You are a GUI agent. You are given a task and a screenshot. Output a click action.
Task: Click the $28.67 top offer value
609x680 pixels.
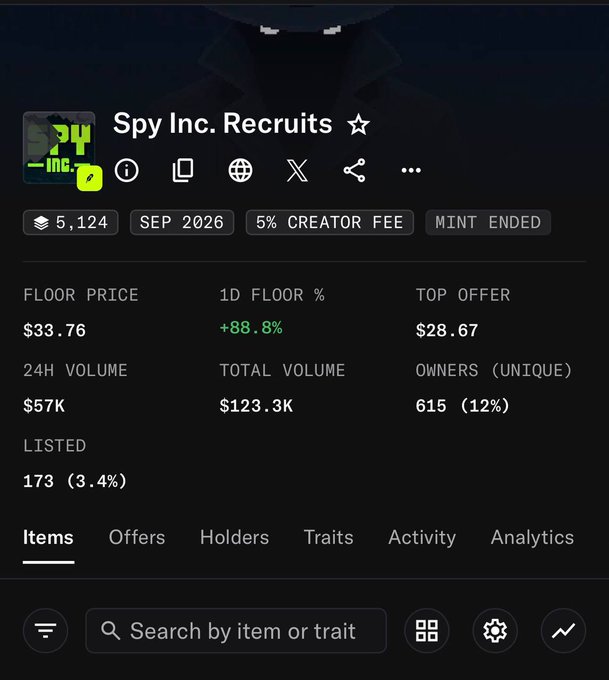447,330
